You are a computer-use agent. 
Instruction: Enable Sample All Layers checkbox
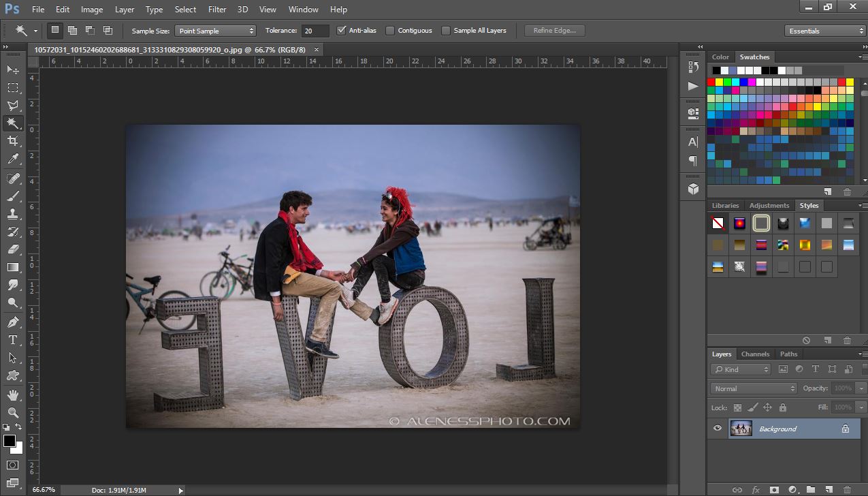(446, 31)
